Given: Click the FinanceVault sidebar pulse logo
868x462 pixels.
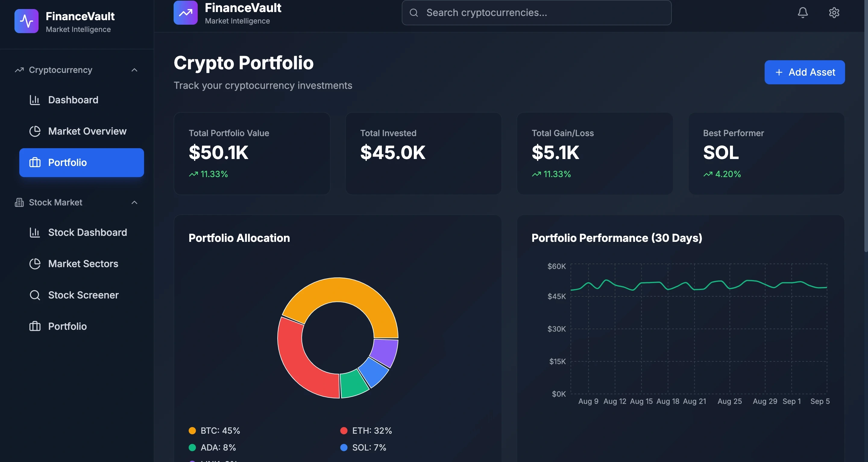Looking at the screenshot, I should (x=26, y=21).
